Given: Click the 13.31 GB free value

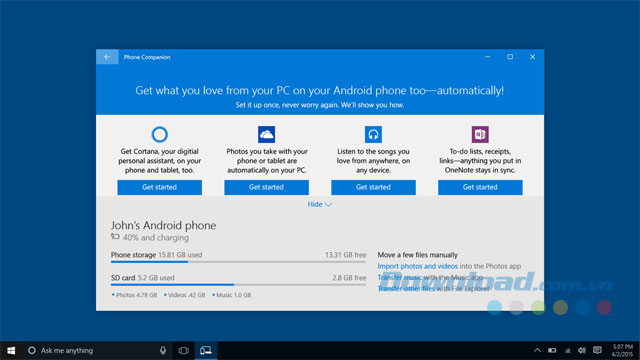Looking at the screenshot, I should pos(345,255).
